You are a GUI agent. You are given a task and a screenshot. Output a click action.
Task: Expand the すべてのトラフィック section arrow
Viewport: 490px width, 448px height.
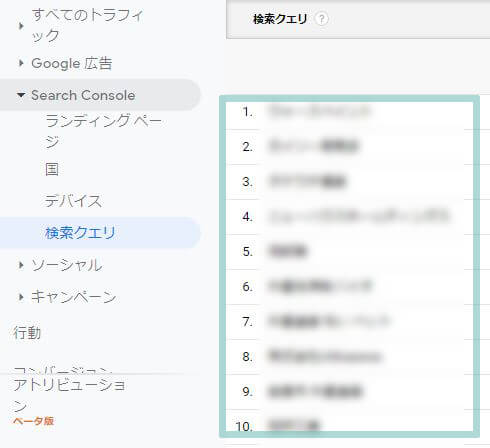pos(21,26)
